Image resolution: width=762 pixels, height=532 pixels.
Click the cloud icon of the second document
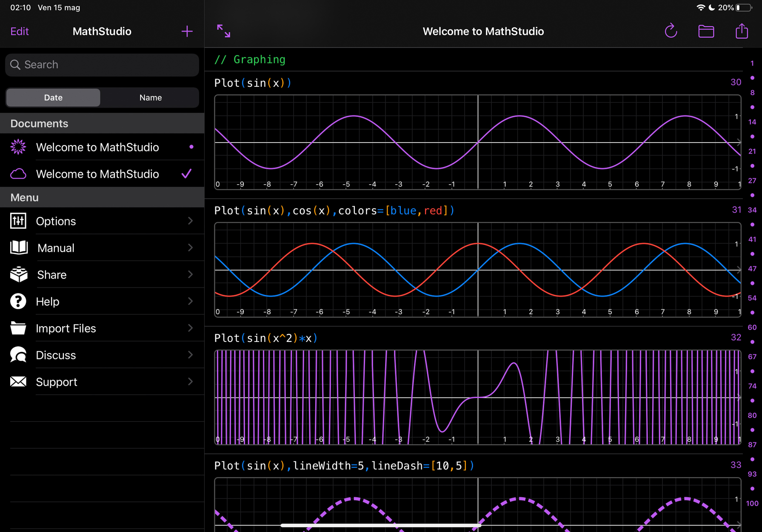[x=18, y=174]
